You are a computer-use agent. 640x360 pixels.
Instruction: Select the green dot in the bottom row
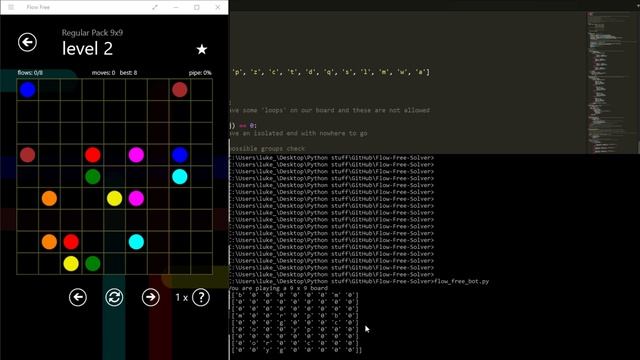click(x=93, y=264)
